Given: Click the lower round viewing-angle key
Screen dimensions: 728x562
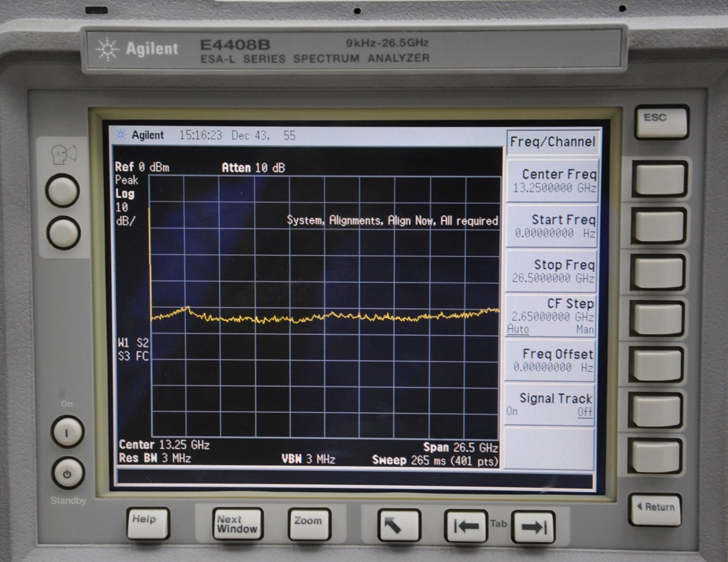Looking at the screenshot, I should pos(63,233).
